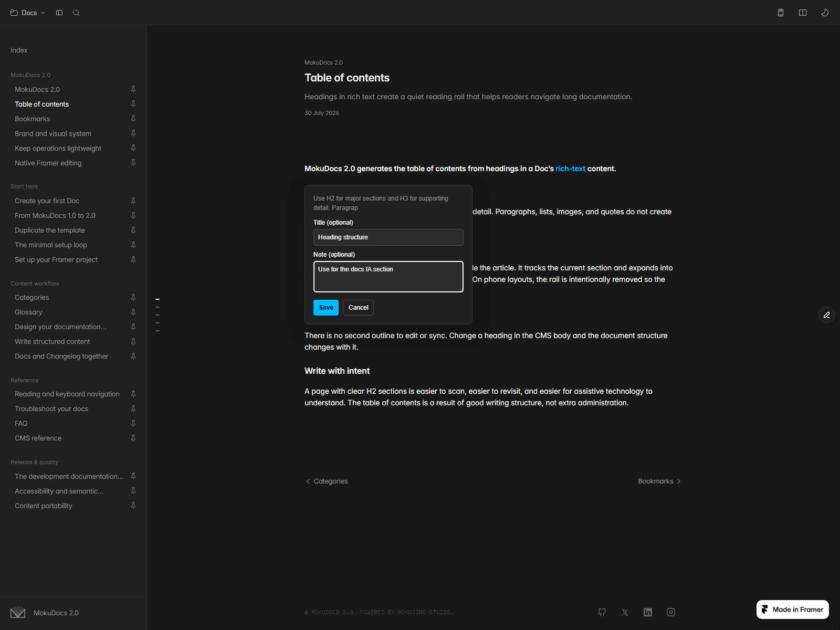840x630 pixels.
Task: Go to next page Bookmarks
Action: click(x=659, y=481)
